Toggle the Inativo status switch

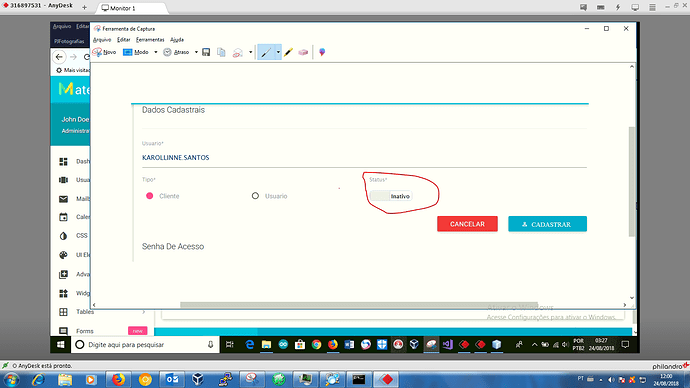[x=391, y=196]
